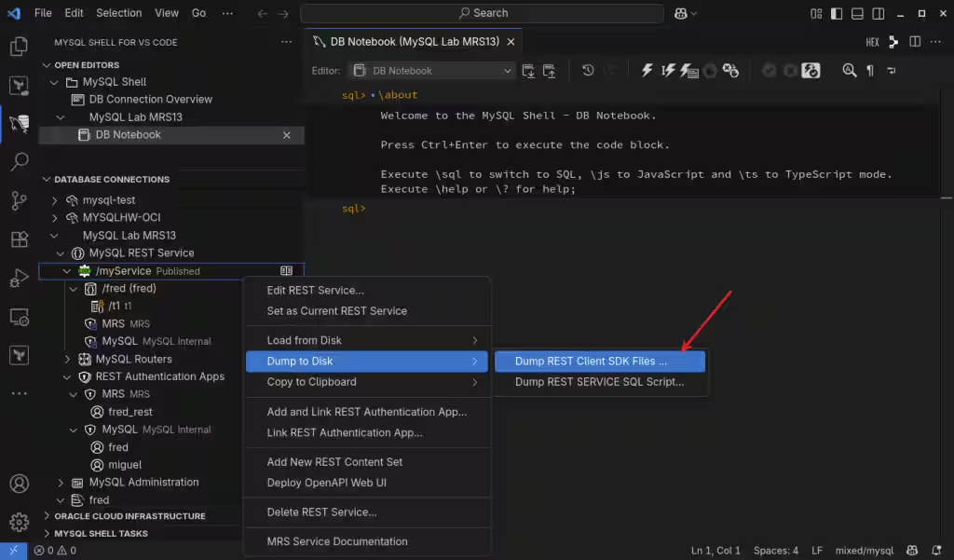The image size is (954, 560).
Task: Click Set as Current REST Service
Action: click(x=367, y=311)
